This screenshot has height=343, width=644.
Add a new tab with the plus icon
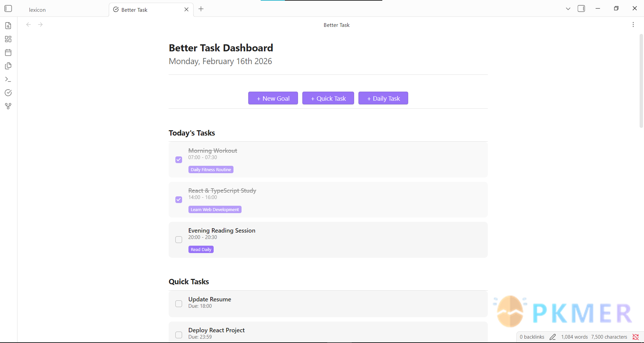click(x=201, y=9)
